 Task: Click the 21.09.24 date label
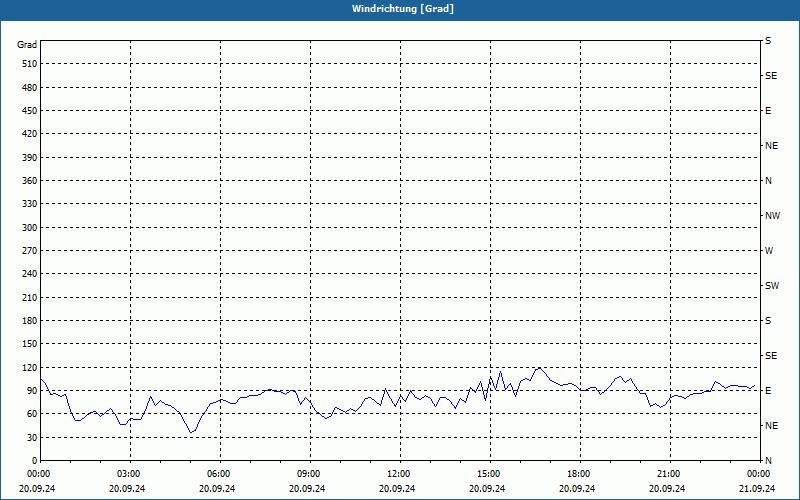[x=757, y=488]
